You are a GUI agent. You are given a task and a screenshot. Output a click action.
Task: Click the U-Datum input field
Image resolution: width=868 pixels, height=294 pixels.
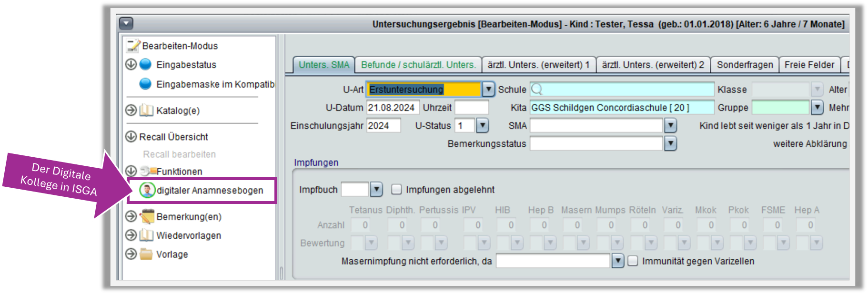pos(392,108)
